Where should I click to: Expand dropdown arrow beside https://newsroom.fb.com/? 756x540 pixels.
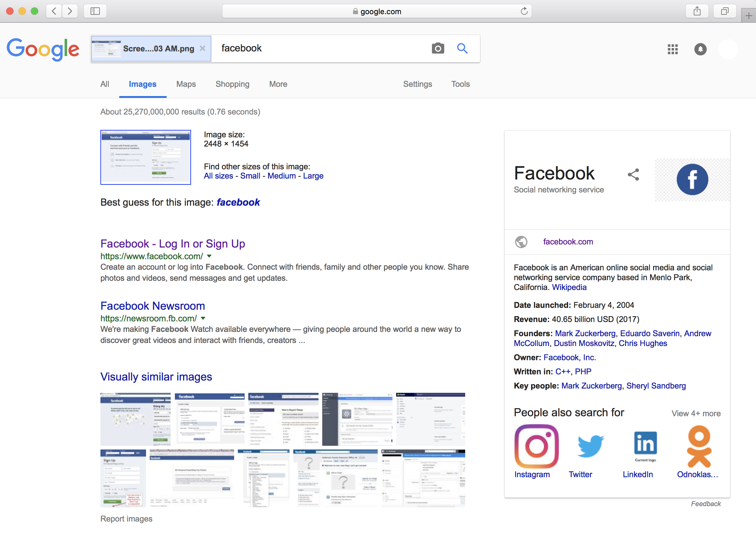tap(203, 318)
